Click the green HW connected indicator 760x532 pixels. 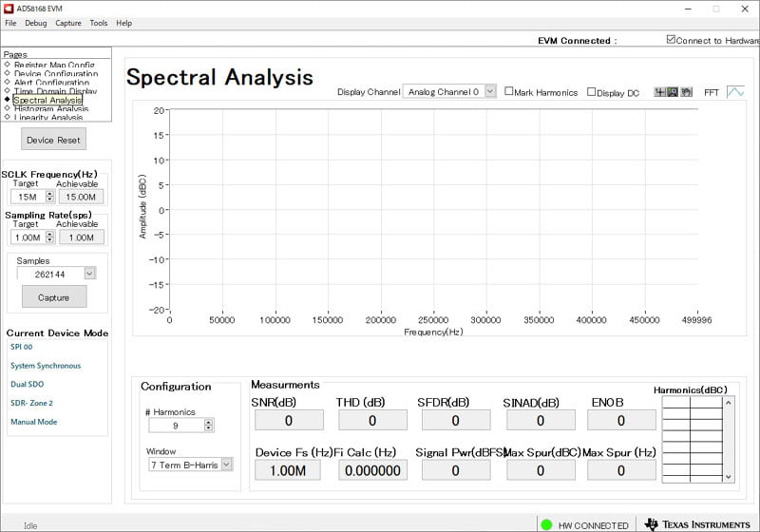coord(546,524)
